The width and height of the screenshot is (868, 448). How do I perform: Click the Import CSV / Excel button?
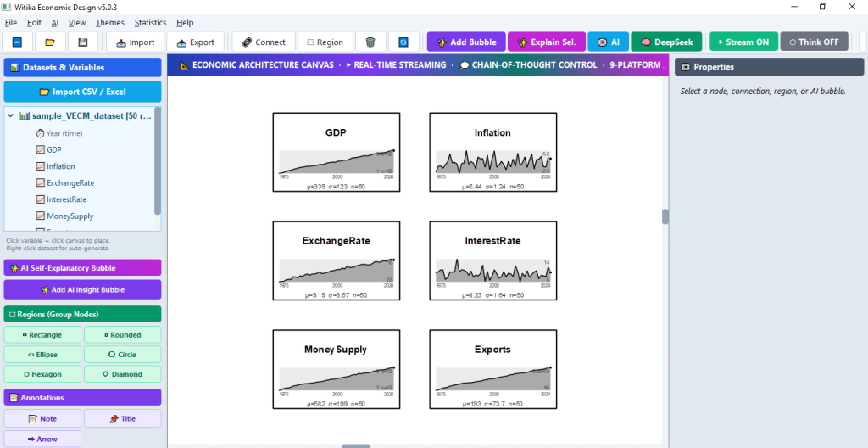click(x=82, y=92)
